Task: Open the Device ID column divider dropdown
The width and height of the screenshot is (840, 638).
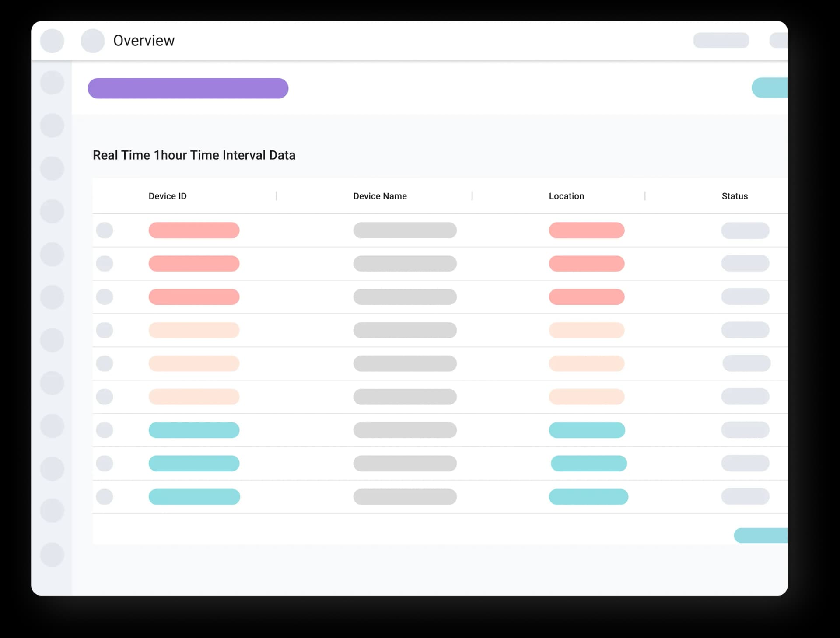Action: 276,196
